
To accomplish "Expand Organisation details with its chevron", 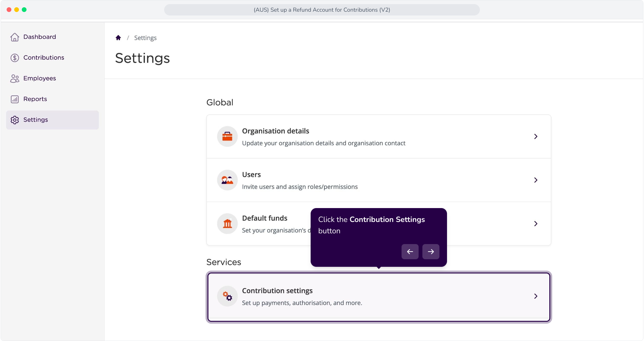I will click(x=536, y=136).
